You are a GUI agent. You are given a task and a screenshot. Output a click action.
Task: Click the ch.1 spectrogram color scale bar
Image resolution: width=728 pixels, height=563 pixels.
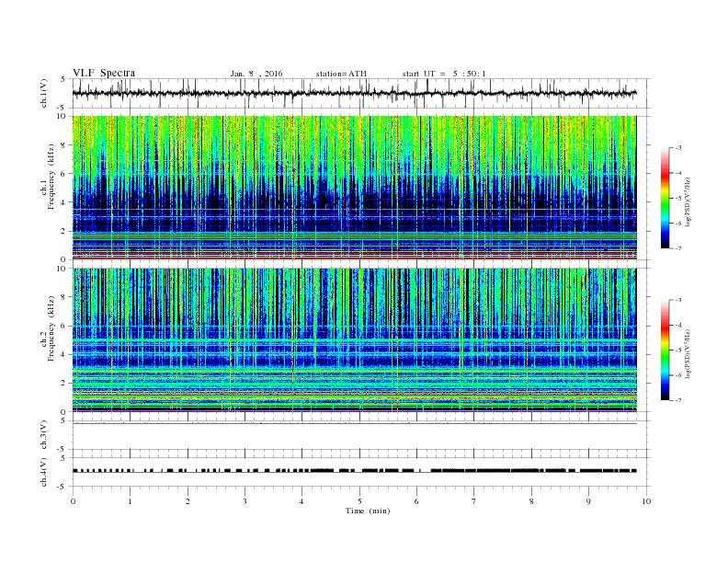pos(665,198)
